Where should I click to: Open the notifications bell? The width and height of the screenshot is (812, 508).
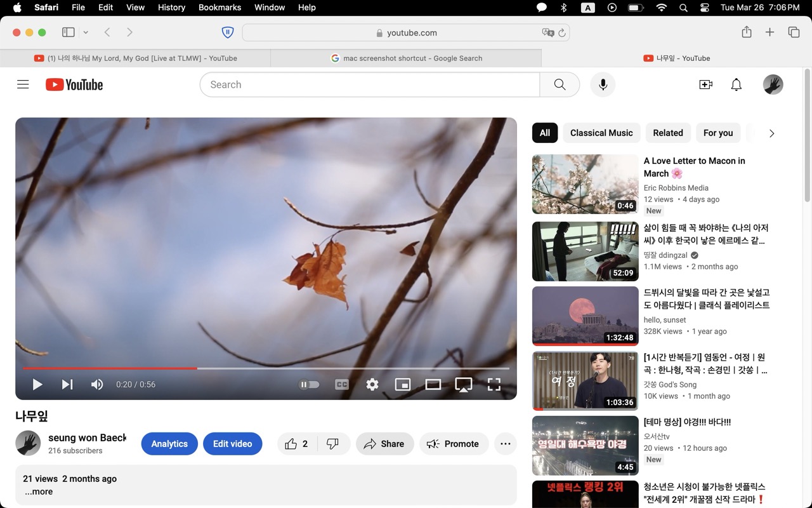pyautogui.click(x=736, y=84)
